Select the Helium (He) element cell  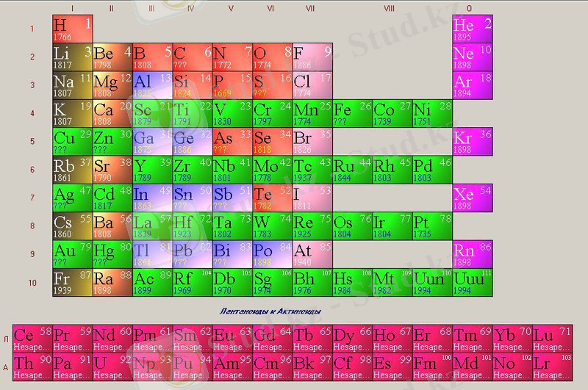tap(473, 29)
